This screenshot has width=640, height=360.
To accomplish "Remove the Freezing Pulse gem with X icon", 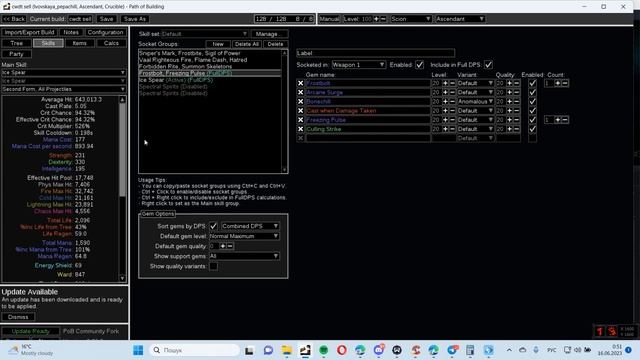I will 300,120.
